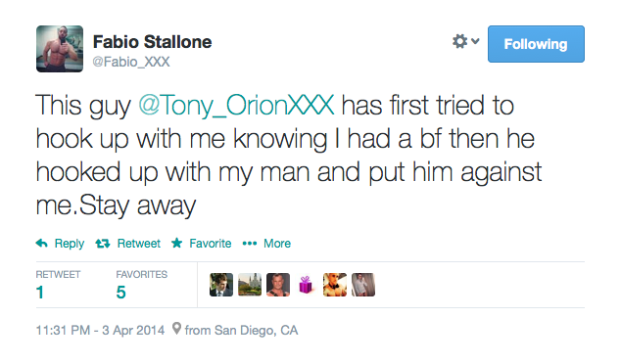Toggle the Following button
This screenshot has width=621, height=364.
536,44
